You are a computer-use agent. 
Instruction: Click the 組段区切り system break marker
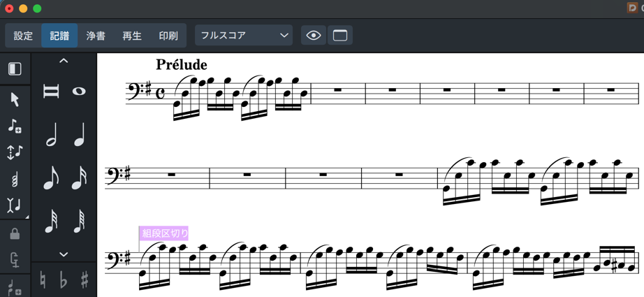tap(165, 233)
